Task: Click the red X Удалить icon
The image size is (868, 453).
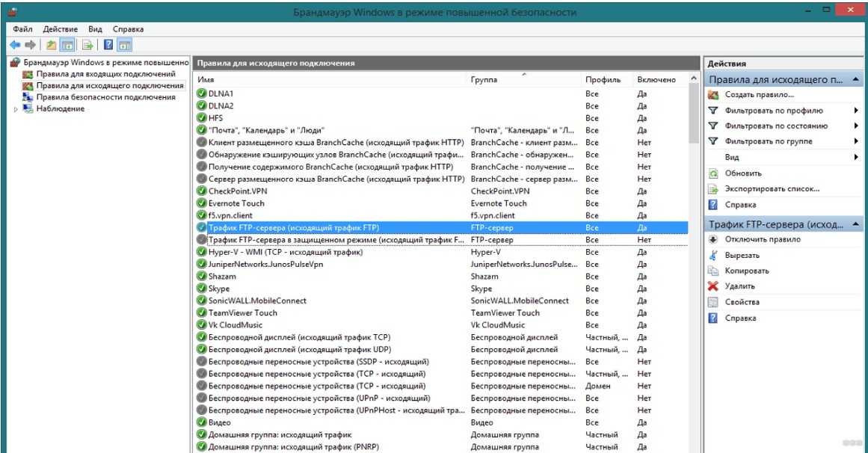Action: 713,286
